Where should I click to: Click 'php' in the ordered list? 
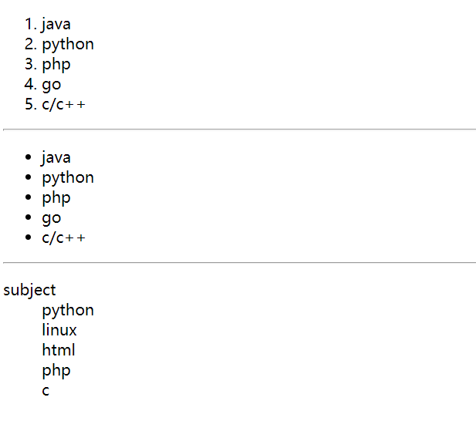pos(56,65)
